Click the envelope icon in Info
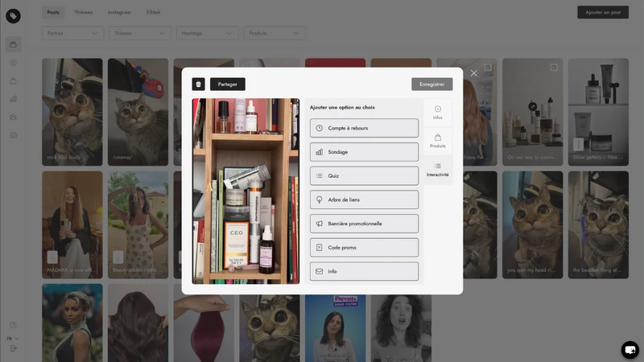Screen dimensions: 644x362 click(319, 271)
